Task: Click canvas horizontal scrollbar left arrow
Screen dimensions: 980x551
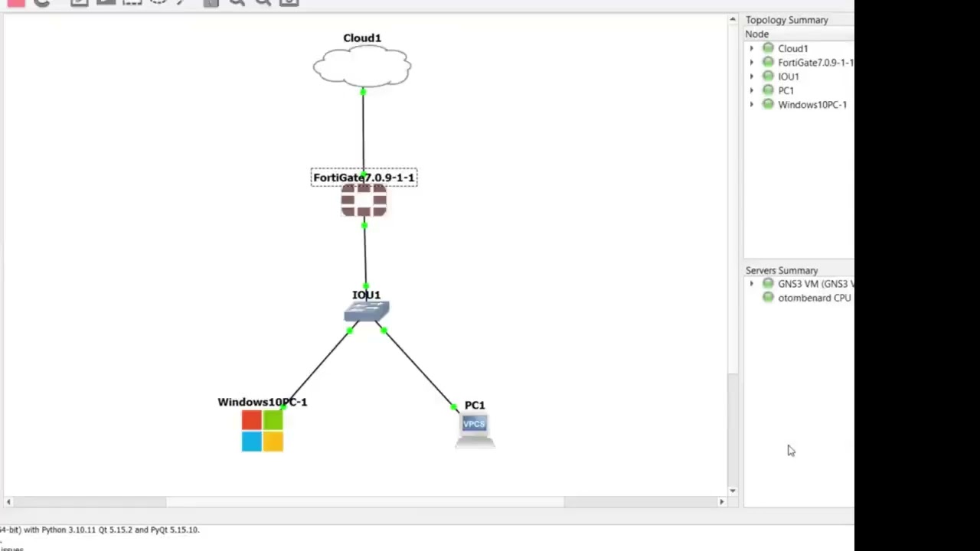Action: pos(8,502)
